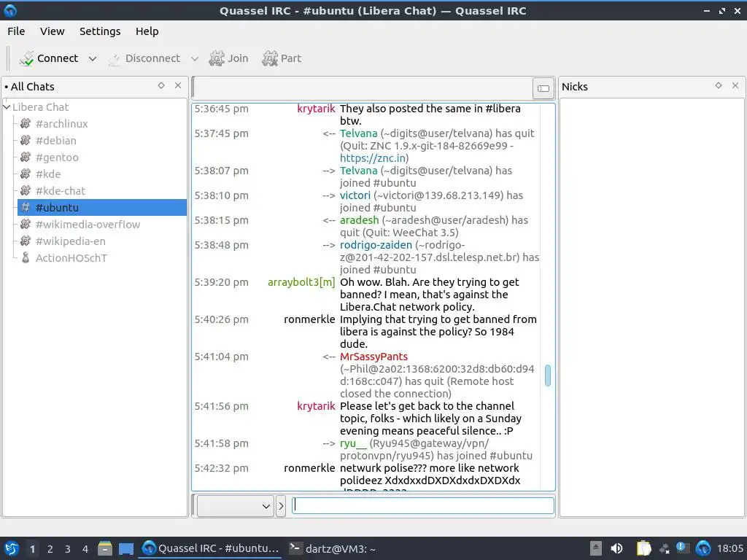Click the removable media eject tray icon
The image size is (747, 560).
[x=596, y=548]
